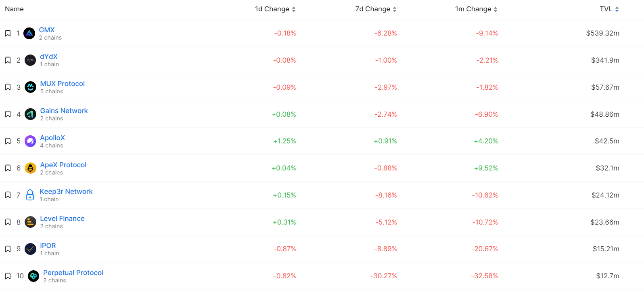The width and height of the screenshot is (644, 290).
Task: Sort table by 7d Change column
Action: point(376,9)
